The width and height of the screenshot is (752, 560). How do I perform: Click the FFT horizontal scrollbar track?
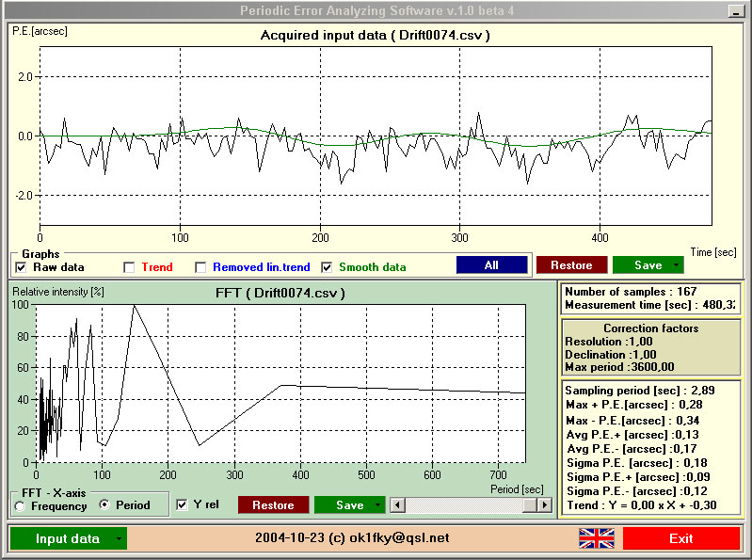[464, 504]
